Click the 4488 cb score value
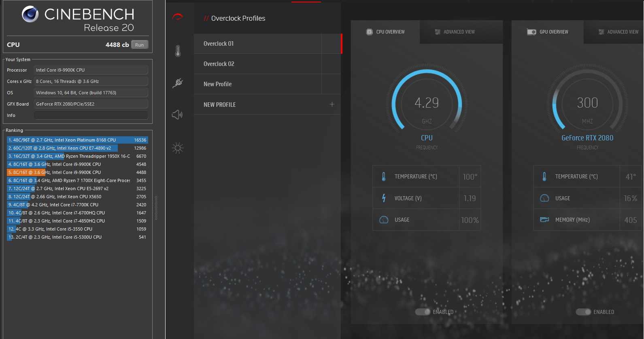This screenshot has width=644, height=339. tap(117, 45)
